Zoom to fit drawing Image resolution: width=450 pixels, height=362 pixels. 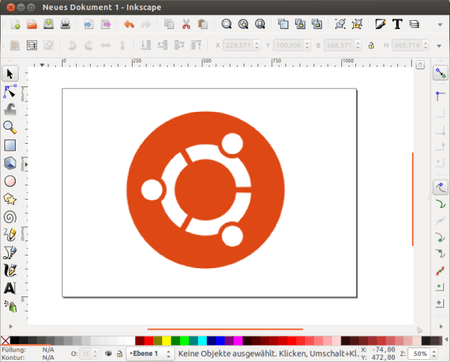coord(243,24)
